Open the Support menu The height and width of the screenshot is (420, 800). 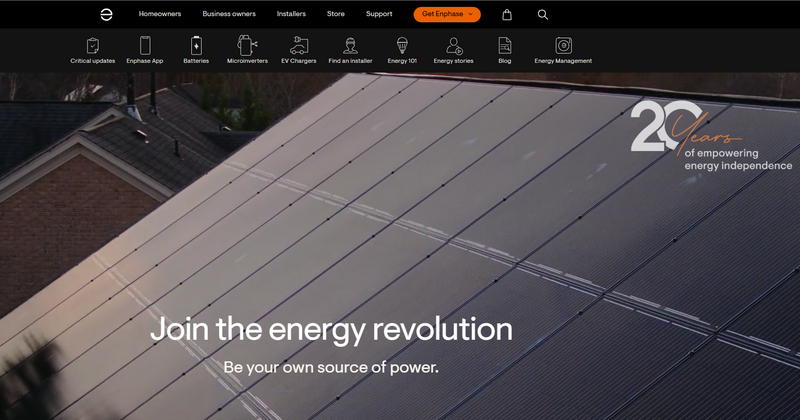(x=379, y=14)
